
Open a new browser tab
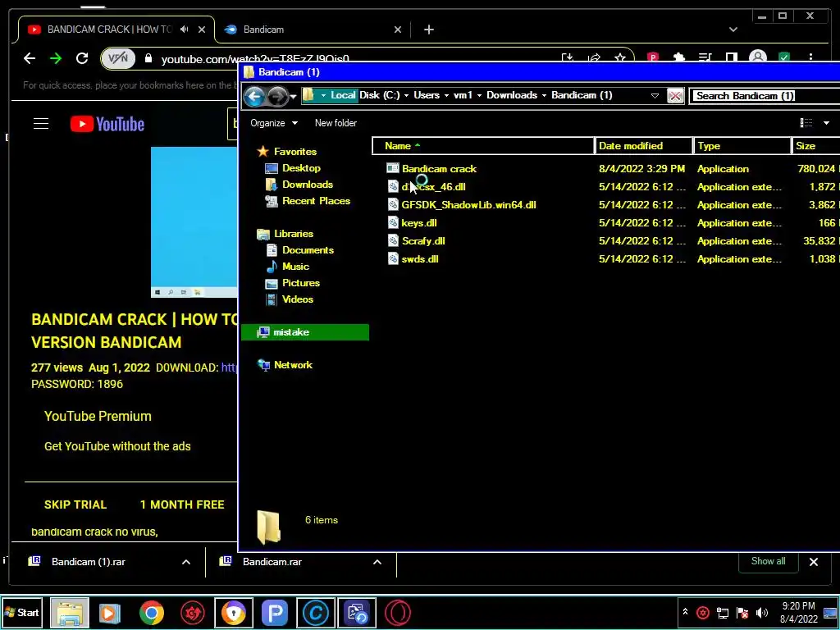click(x=428, y=30)
